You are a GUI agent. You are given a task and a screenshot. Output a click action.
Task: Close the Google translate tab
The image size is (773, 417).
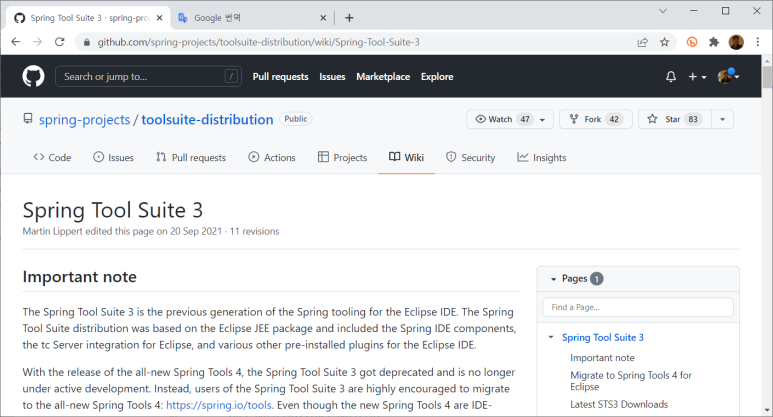click(x=323, y=18)
